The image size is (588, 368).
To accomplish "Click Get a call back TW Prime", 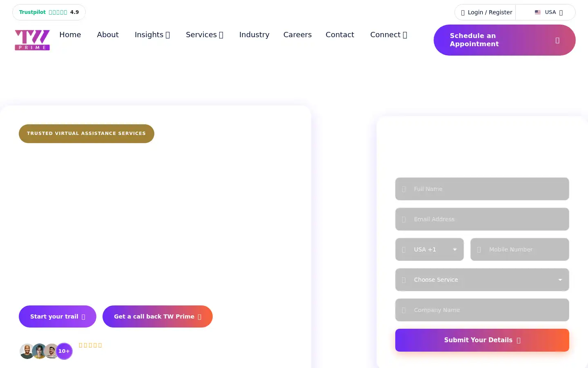I will [x=158, y=316].
